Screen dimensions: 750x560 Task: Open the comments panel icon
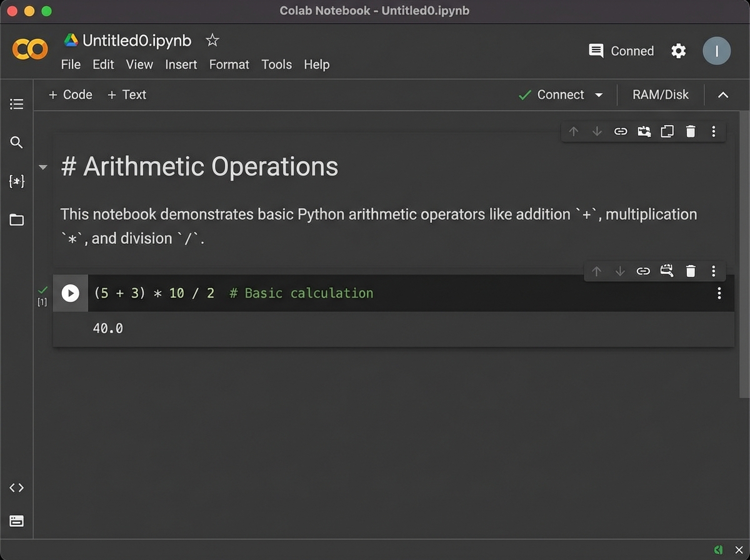(x=596, y=51)
